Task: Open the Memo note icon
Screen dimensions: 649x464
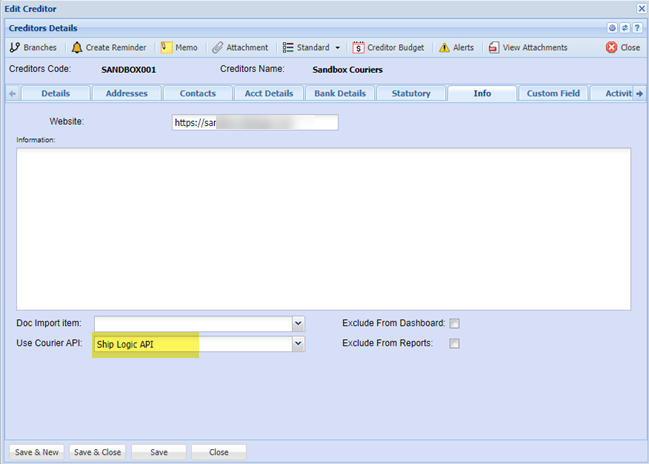Action: 167,47
